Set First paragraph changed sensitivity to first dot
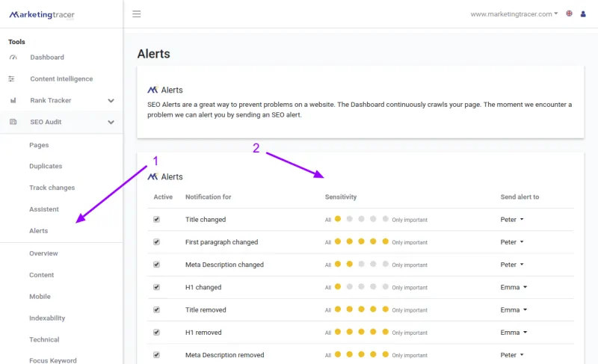Screen dimensions: 598x364 click(338, 241)
